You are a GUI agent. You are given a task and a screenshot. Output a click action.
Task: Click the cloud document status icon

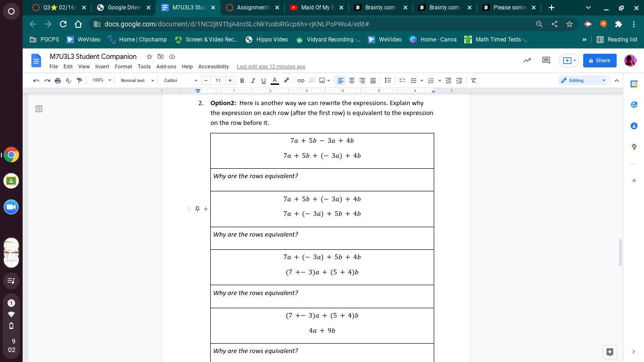172,57
